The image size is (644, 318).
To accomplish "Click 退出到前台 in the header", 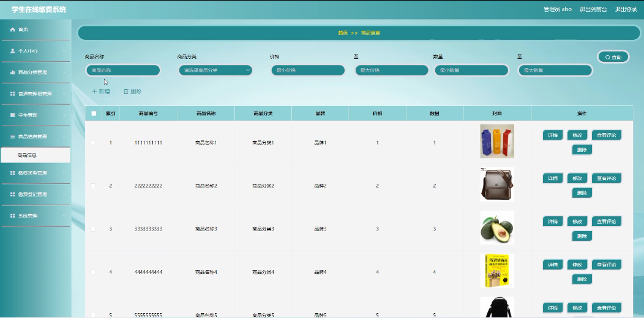I will (x=593, y=9).
